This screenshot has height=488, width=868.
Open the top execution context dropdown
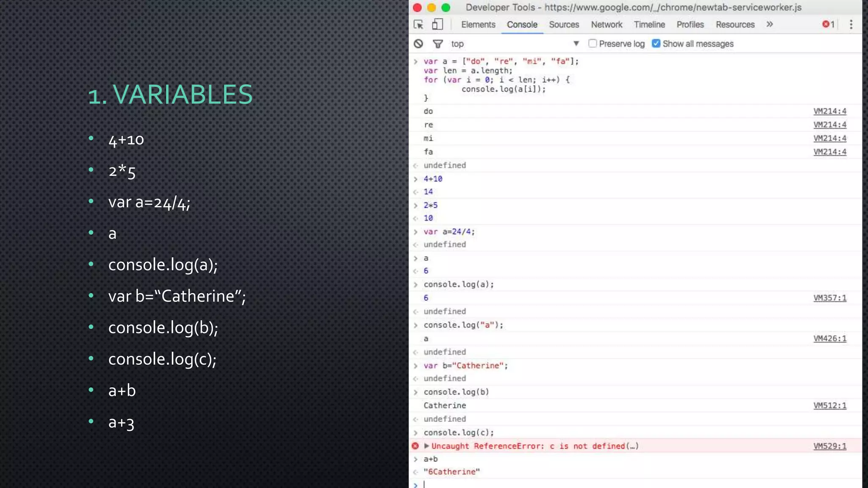pyautogui.click(x=515, y=44)
